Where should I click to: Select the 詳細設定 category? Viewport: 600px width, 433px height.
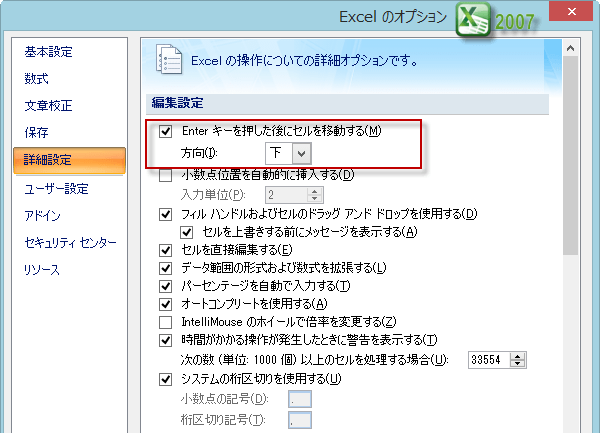(x=69, y=160)
